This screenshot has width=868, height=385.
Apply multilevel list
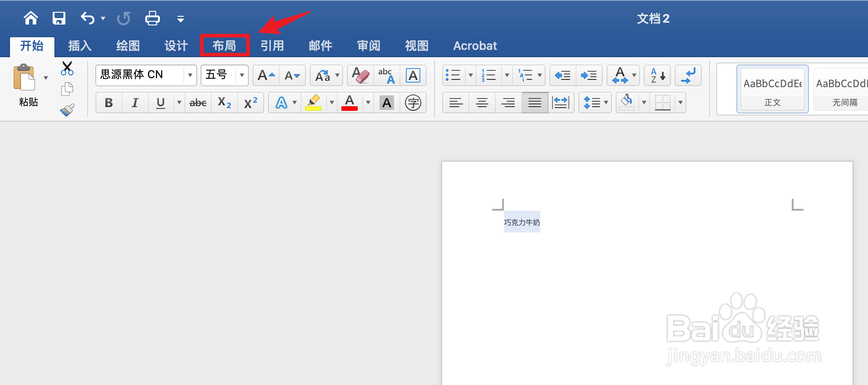click(x=526, y=75)
